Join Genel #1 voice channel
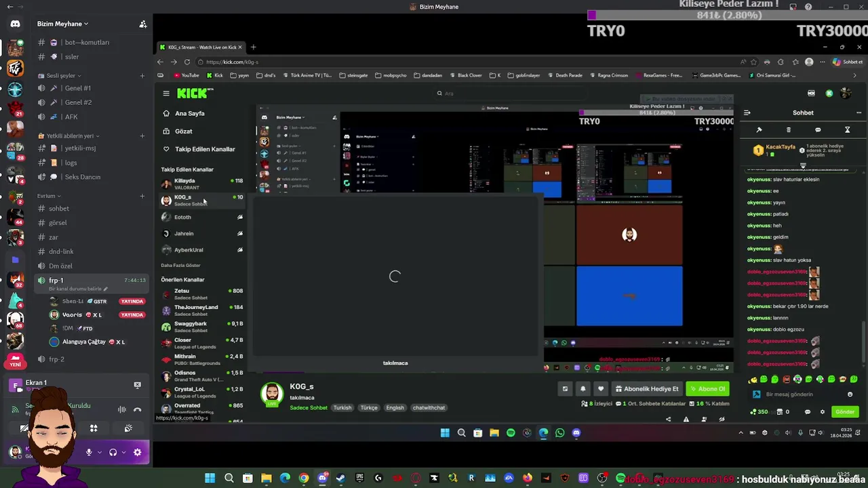Screen dimensions: 868x488 point(92,88)
